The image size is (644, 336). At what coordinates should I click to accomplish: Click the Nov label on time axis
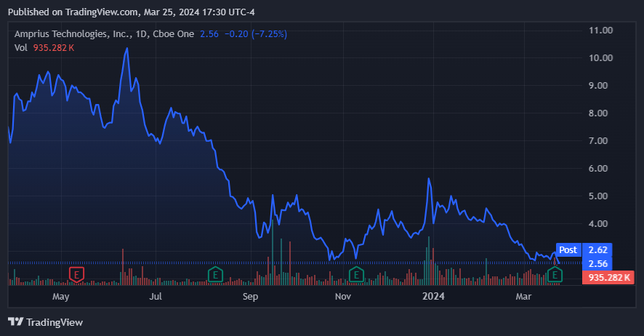point(343,296)
